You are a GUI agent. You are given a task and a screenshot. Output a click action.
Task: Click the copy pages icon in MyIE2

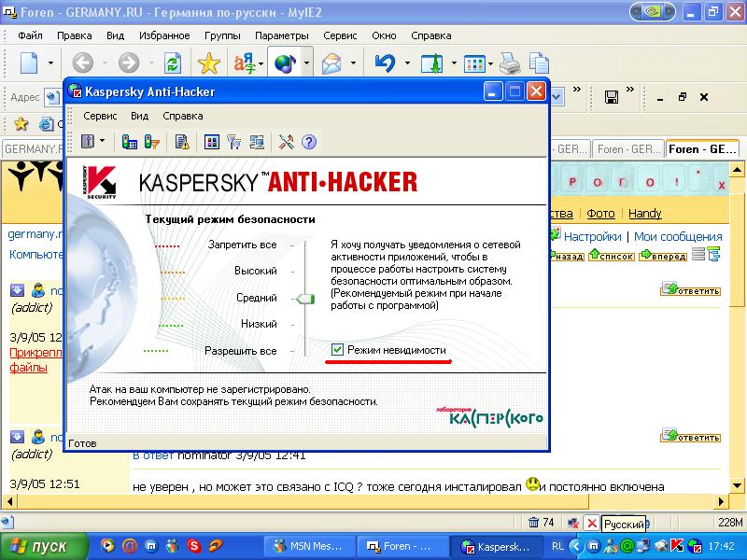(x=540, y=63)
